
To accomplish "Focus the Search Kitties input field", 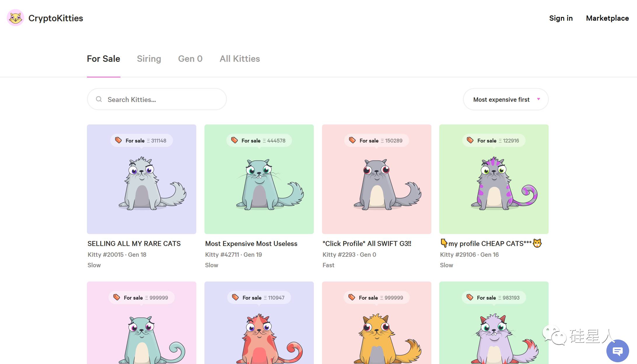I will (x=160, y=100).
